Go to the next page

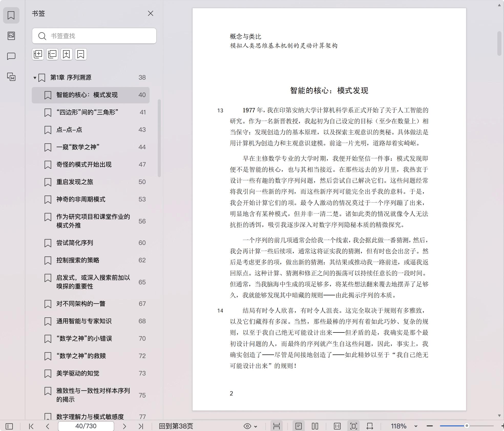(124, 426)
